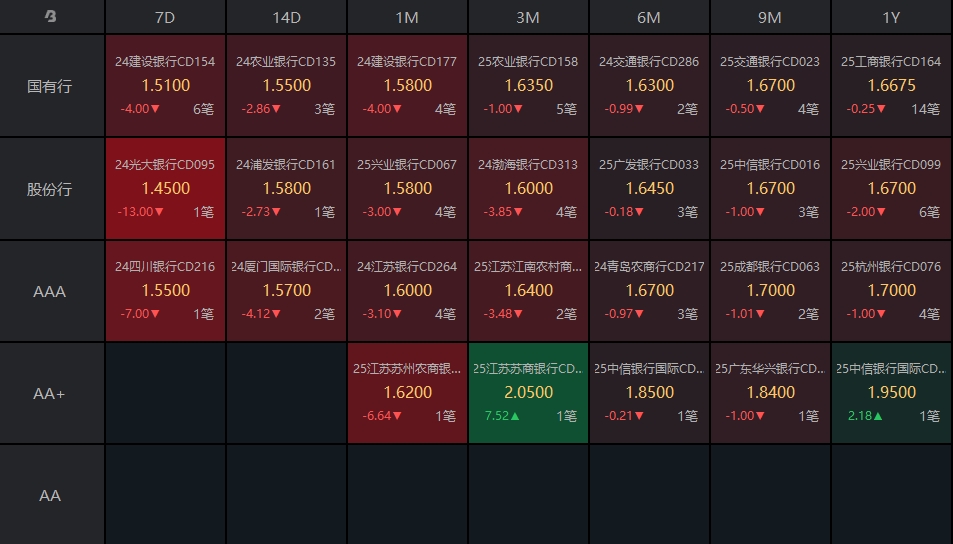953x544 pixels.
Task: Select the 3M column header
Action: click(528, 17)
